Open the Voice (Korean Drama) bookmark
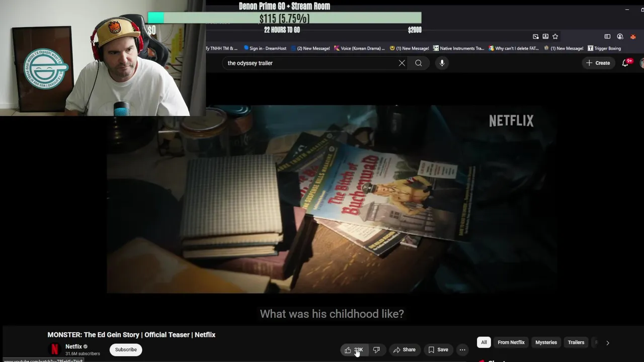Screen dimensions: 644x362 tap(359, 48)
